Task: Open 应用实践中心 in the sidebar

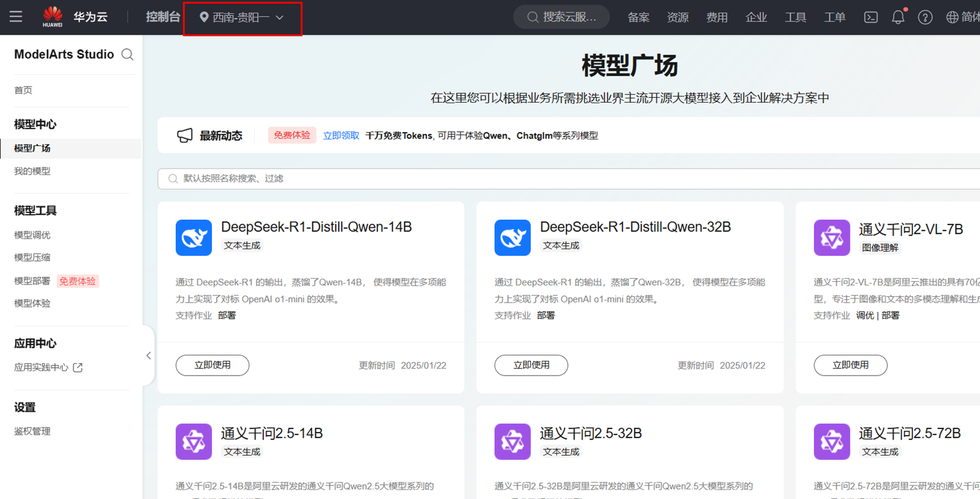Action: [x=41, y=367]
